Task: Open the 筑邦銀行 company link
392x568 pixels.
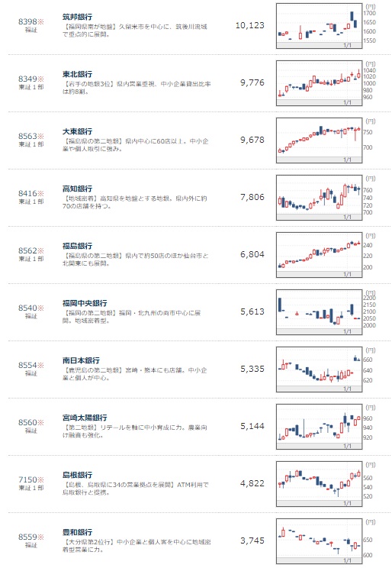Action: pyautogui.click(x=77, y=17)
